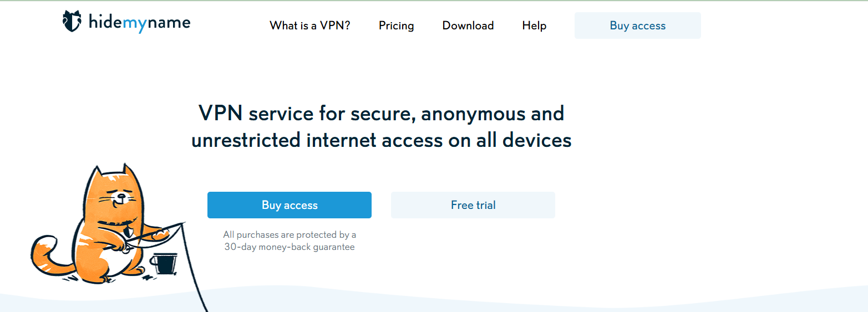The height and width of the screenshot is (312, 868).
Task: Click the headline line starting with VPN service
Action: (x=382, y=114)
